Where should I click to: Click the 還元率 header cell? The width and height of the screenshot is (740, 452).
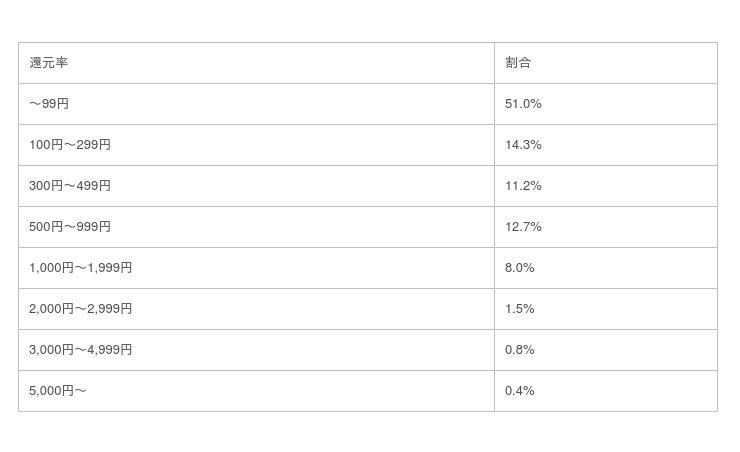click(x=256, y=63)
